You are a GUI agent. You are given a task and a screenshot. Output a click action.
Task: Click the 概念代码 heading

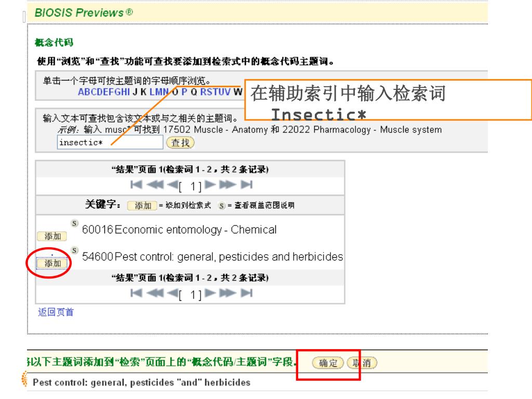pos(54,43)
